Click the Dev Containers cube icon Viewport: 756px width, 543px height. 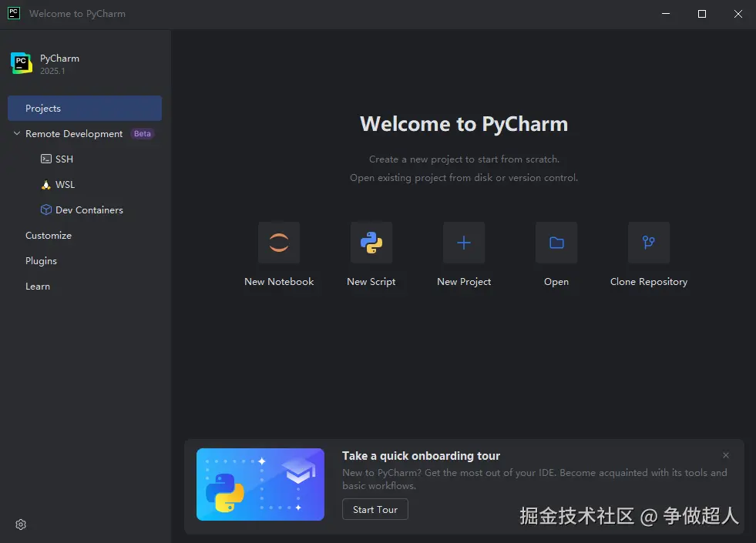click(45, 209)
